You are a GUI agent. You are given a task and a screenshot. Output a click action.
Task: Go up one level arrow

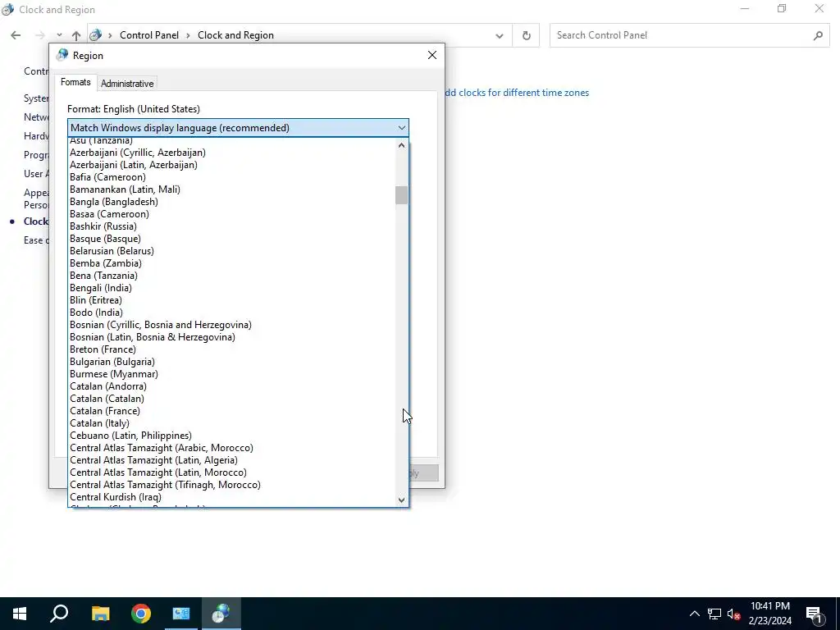(76, 35)
